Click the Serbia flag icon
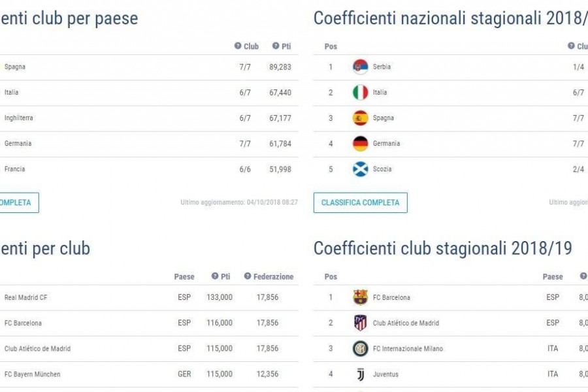 click(x=361, y=67)
